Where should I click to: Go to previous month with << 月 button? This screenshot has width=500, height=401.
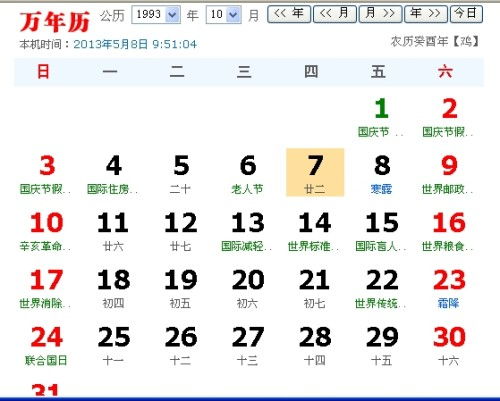pyautogui.click(x=335, y=14)
